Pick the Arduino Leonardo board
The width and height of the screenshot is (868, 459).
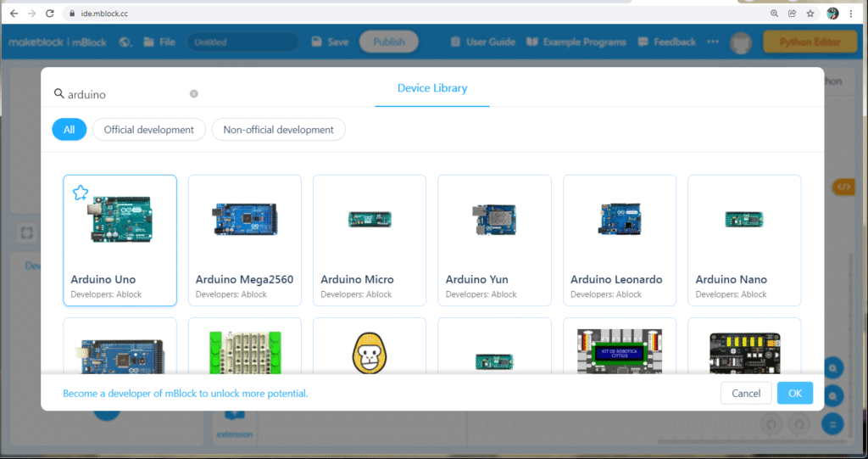(619, 240)
